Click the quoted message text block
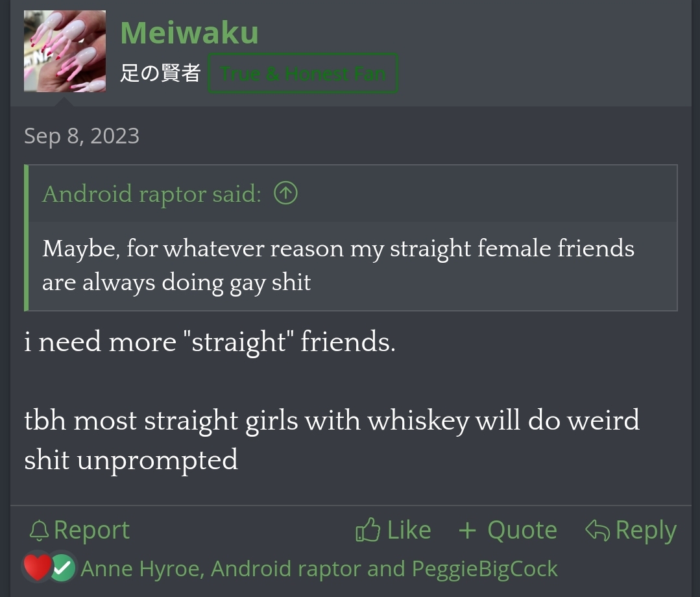The image size is (700, 597). pyautogui.click(x=337, y=265)
